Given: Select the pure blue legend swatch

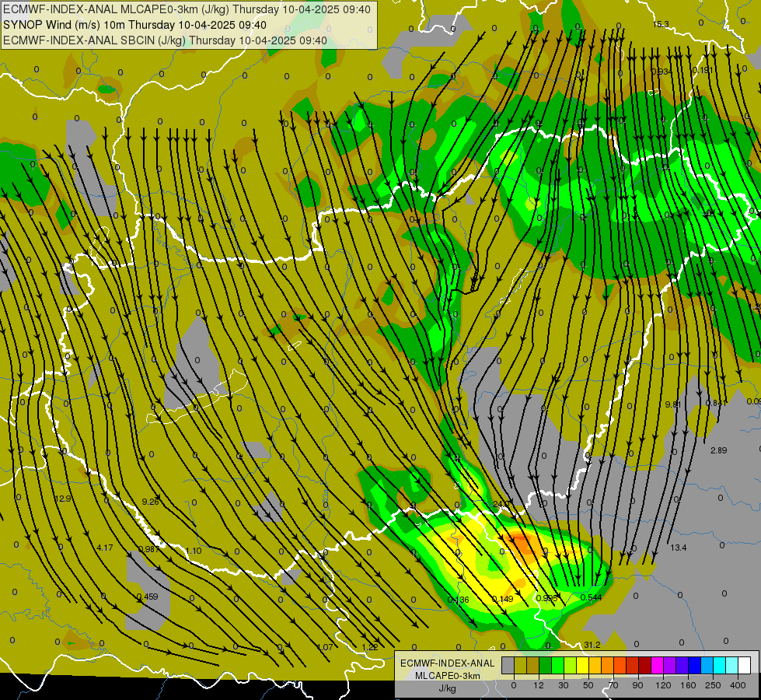Looking at the screenshot, I should point(694,665).
